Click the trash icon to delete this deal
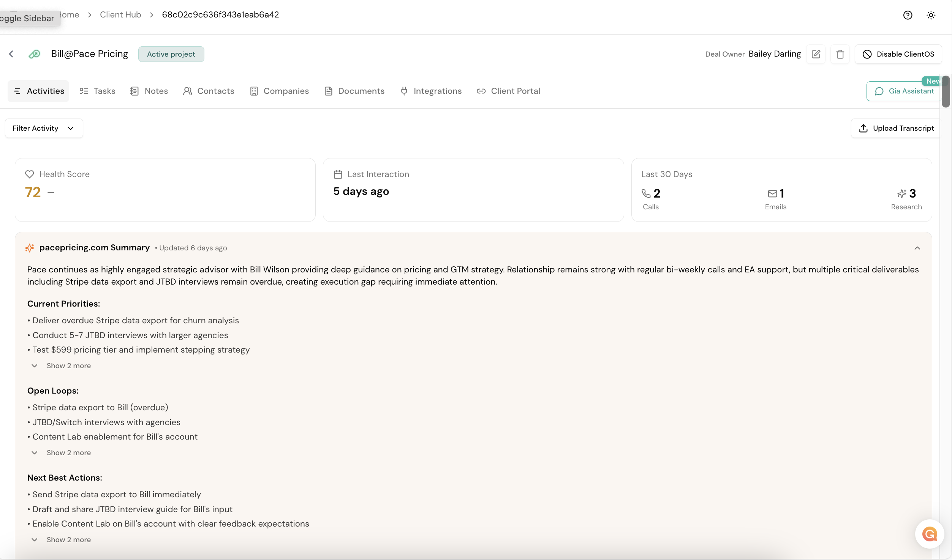 [x=840, y=54]
